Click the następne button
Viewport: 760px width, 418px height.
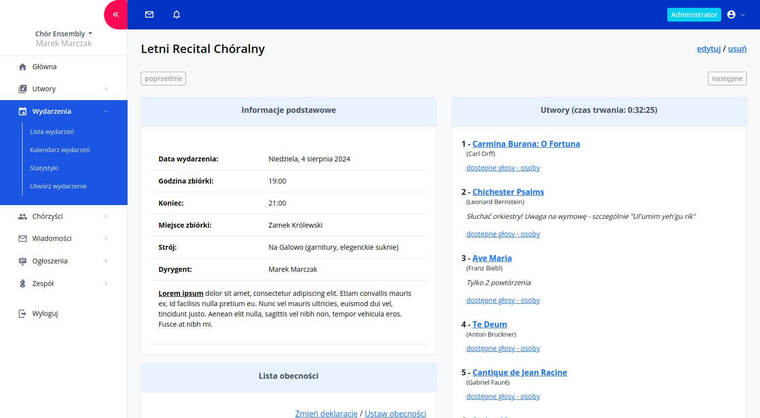tap(727, 78)
